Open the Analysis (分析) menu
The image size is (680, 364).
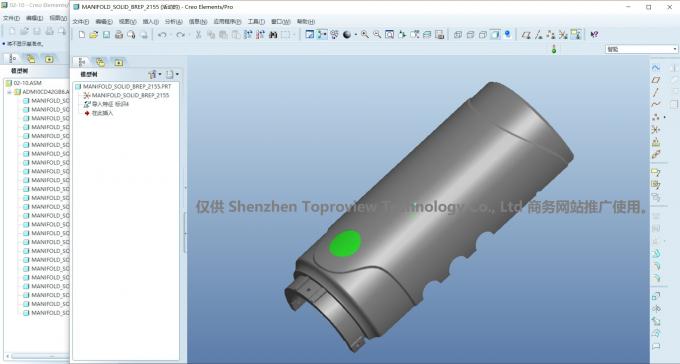(174, 22)
